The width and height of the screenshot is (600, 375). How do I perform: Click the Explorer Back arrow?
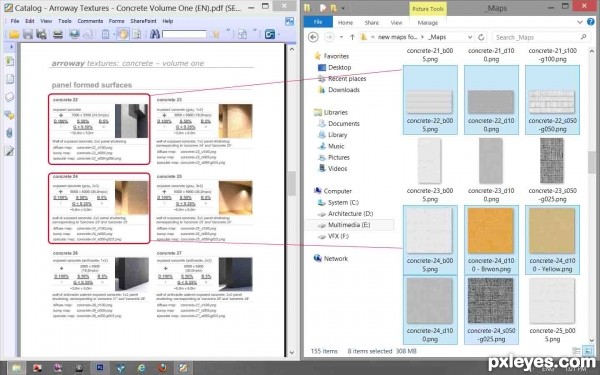[x=313, y=37]
